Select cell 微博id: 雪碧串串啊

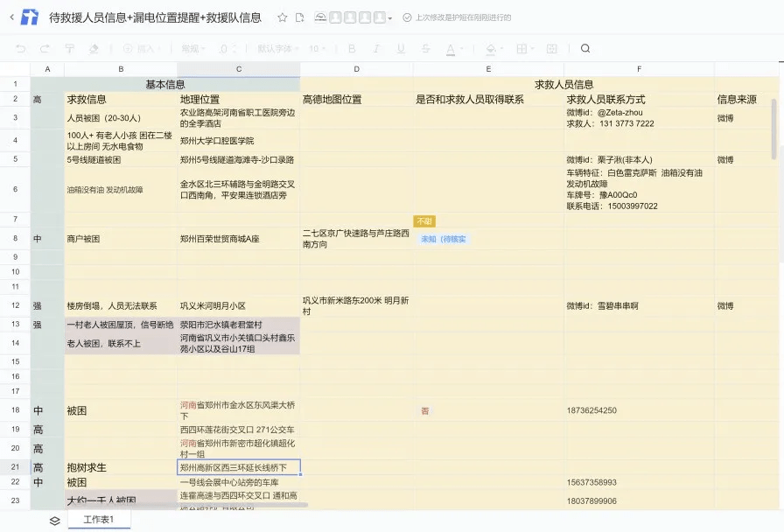639,306
